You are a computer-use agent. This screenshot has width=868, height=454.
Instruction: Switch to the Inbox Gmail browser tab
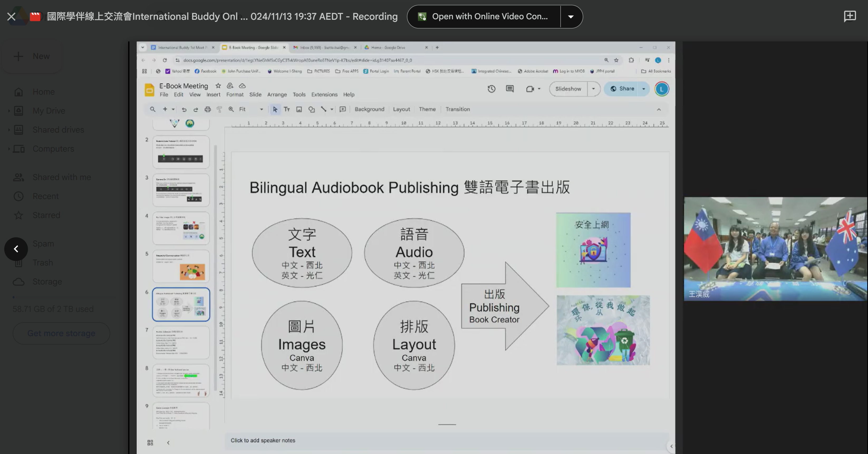(324, 47)
